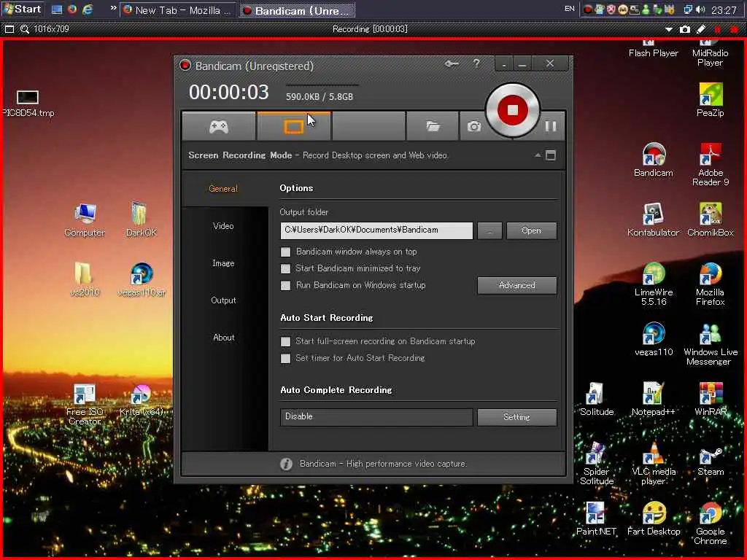Click the Output folder path field

pos(376,230)
